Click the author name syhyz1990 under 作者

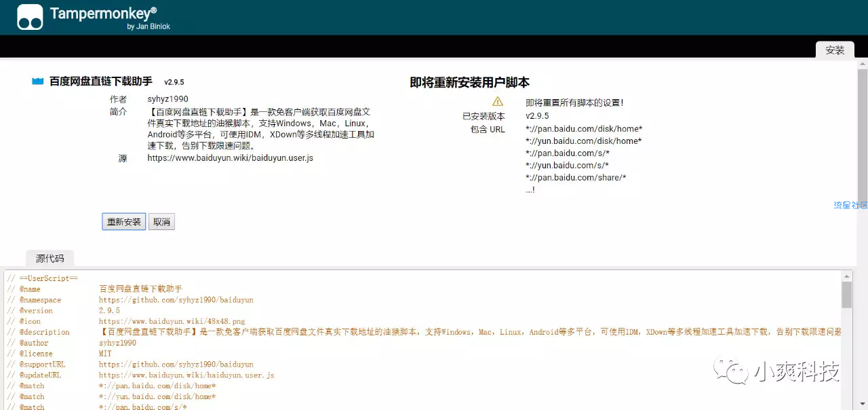click(168, 99)
